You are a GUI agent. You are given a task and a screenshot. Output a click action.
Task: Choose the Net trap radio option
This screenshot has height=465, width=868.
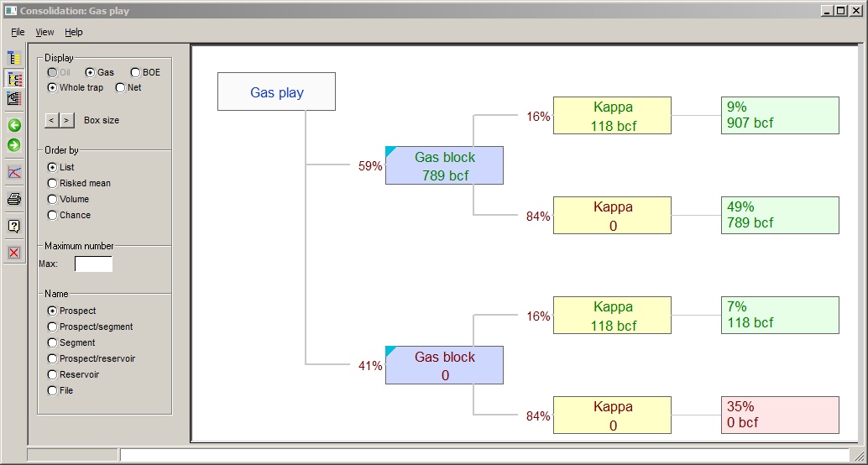tap(120, 87)
